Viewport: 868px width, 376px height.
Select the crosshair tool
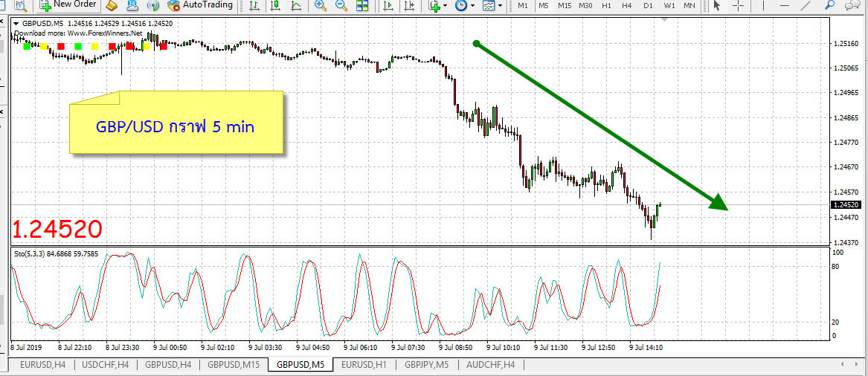pos(738,6)
